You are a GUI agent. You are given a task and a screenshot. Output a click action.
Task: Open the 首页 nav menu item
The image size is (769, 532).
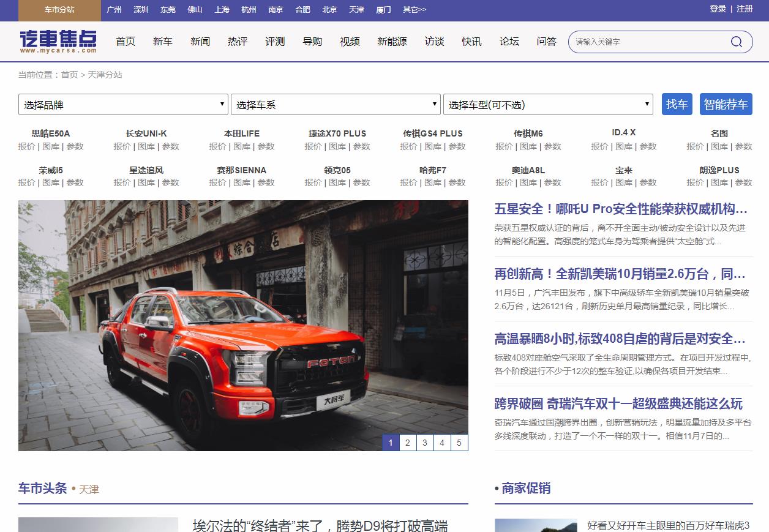coord(126,42)
